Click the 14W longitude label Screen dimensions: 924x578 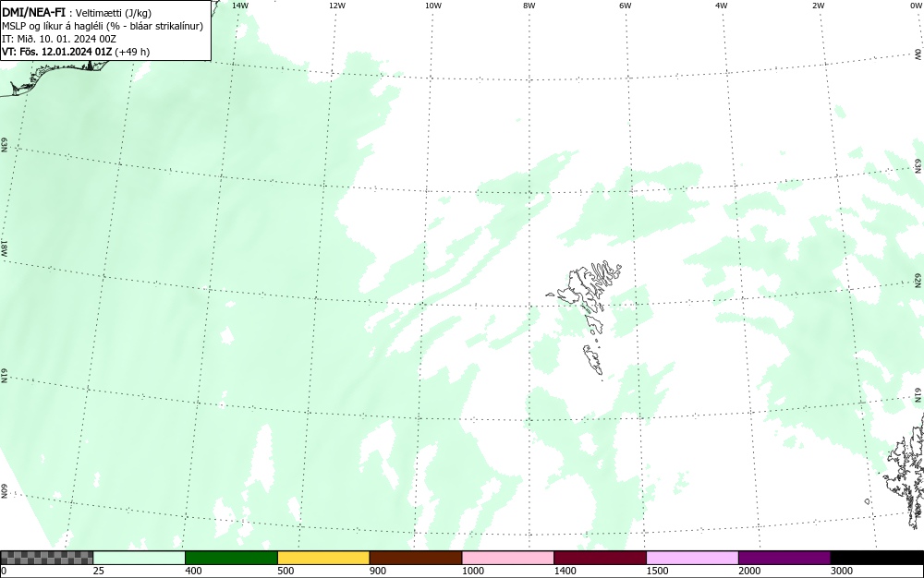tap(240, 6)
